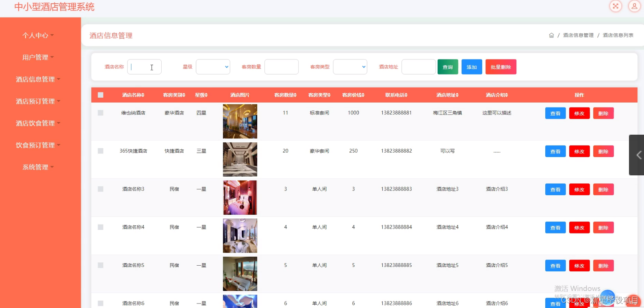This screenshot has width=644, height=308.
Task: Open the 客房类型 filter dropdown
Action: click(x=350, y=67)
